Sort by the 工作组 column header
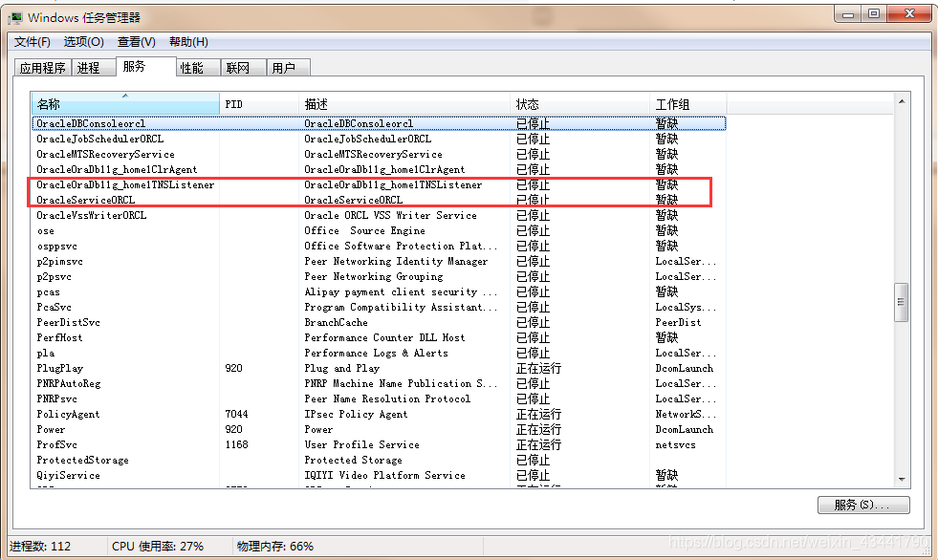This screenshot has height=560, width=938. coord(687,104)
